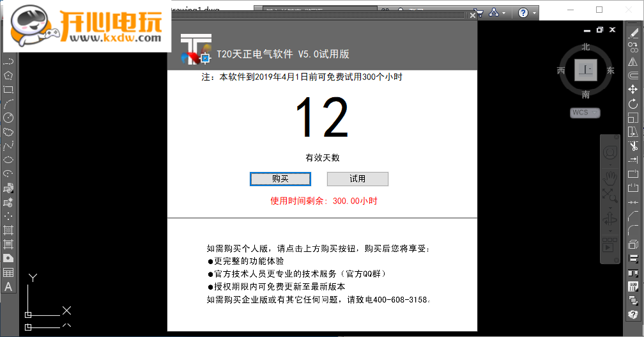Select the Revision Cloud tool

click(8, 132)
